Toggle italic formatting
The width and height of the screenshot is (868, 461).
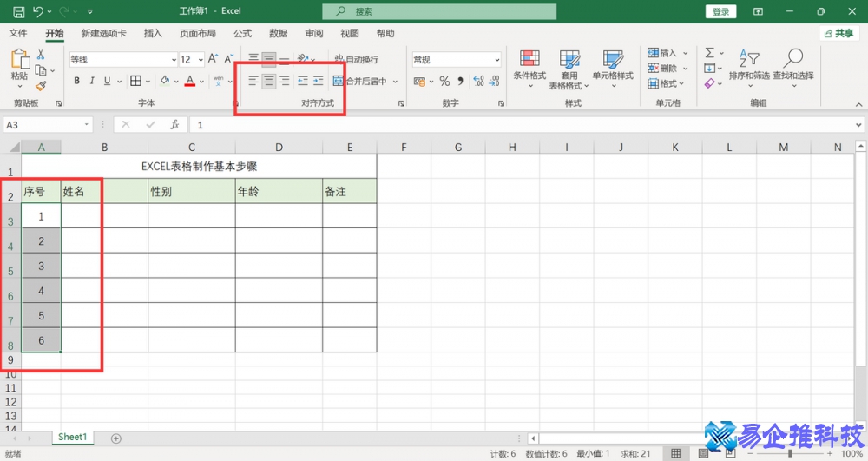click(92, 81)
